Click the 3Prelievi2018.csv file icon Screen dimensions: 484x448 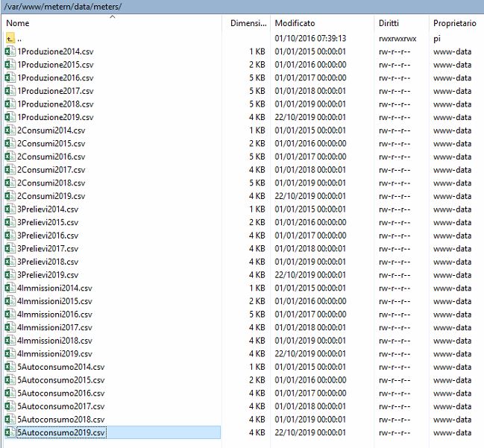coord(10,262)
